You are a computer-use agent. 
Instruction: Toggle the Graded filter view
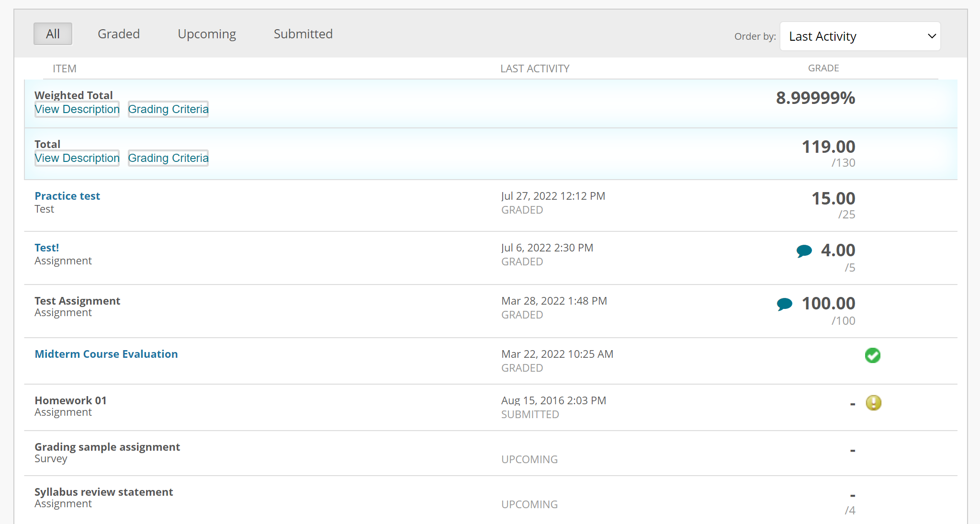[x=118, y=34]
